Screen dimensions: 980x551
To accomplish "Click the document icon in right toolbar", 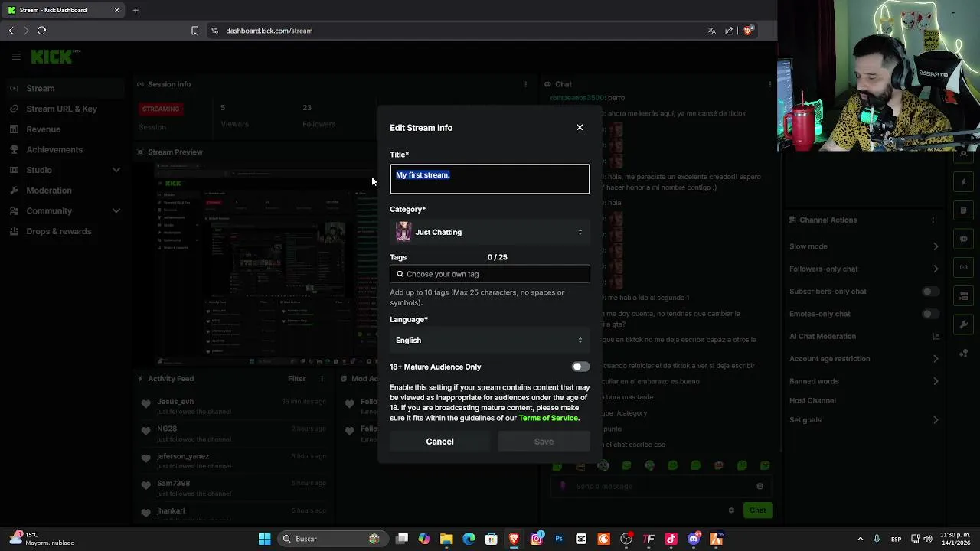I will click(964, 210).
